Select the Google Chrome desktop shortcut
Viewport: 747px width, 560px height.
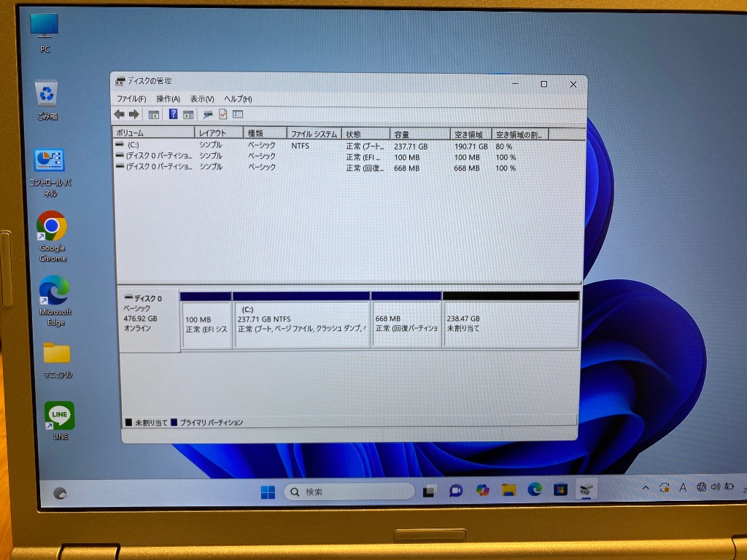[52, 227]
